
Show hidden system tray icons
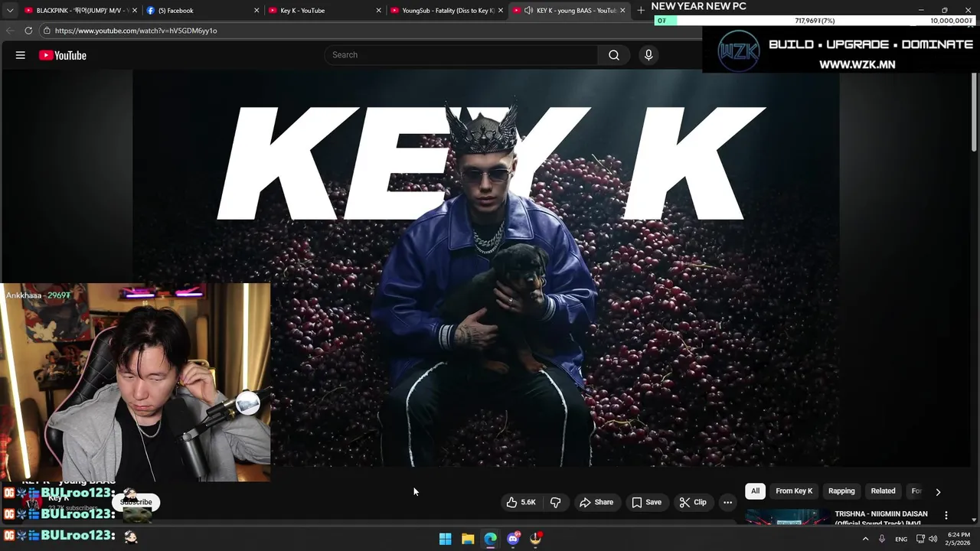pos(866,539)
